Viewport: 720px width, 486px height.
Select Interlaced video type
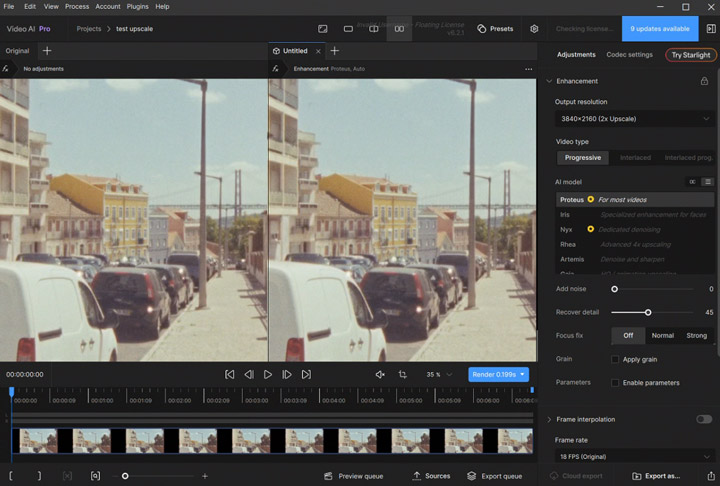click(635, 158)
